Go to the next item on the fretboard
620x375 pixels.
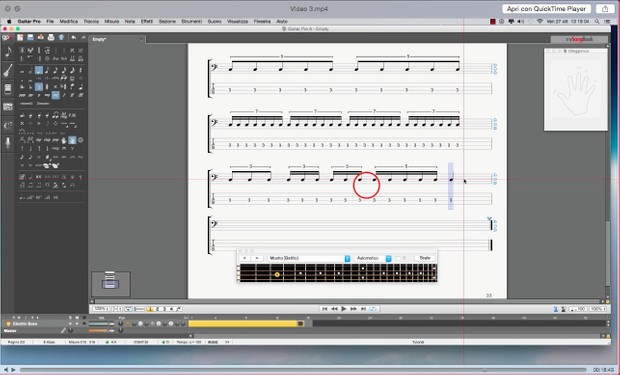257,258
